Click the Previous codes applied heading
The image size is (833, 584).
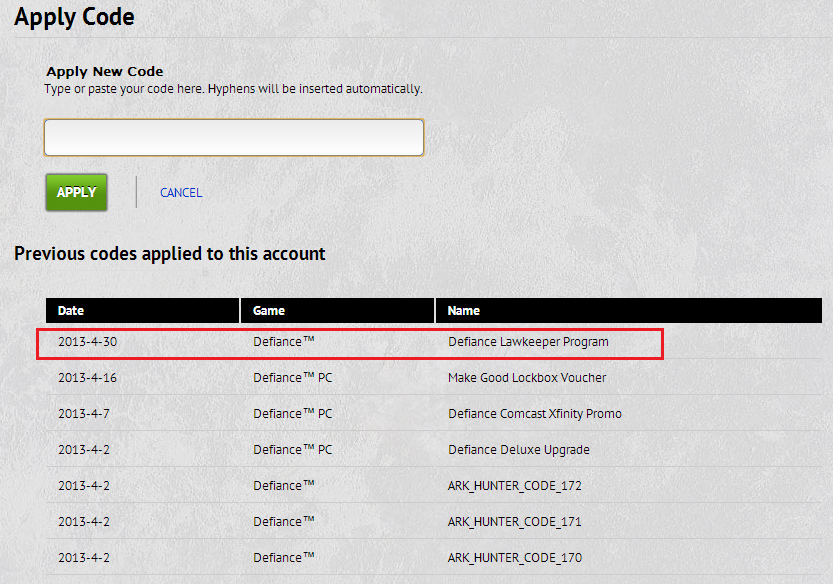[x=170, y=254]
